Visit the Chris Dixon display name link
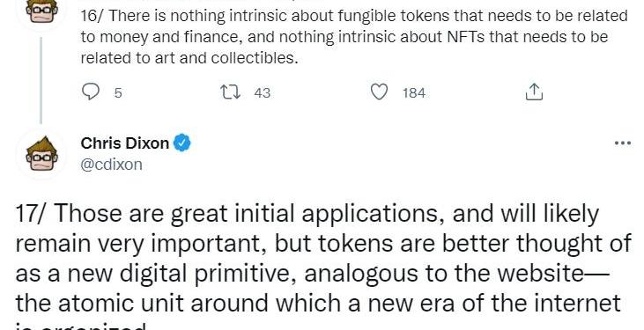This screenshot has width=644, height=330. point(125,143)
